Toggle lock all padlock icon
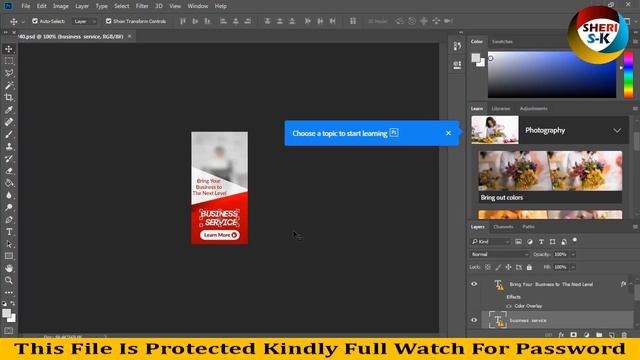Image resolution: width=640 pixels, height=360 pixels. click(x=529, y=267)
